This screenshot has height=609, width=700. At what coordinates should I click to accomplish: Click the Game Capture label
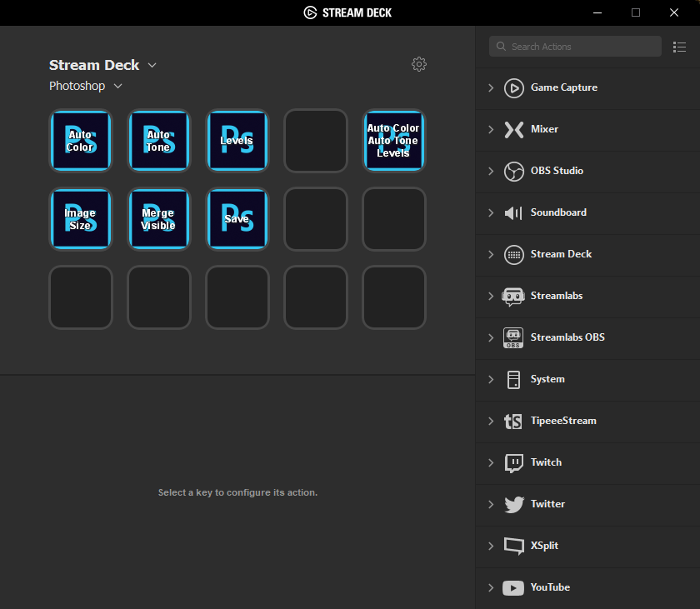tap(564, 87)
